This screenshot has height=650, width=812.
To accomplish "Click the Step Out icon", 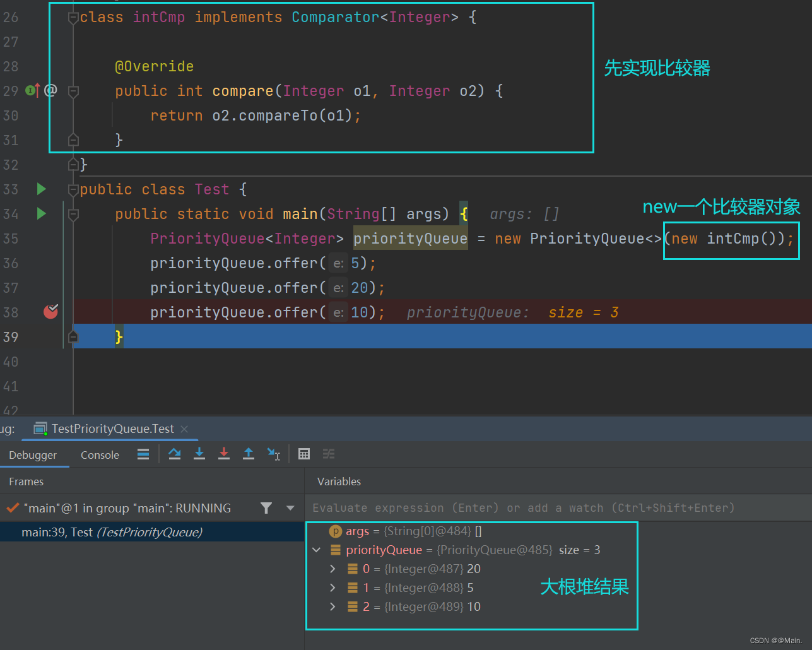I will [249, 454].
